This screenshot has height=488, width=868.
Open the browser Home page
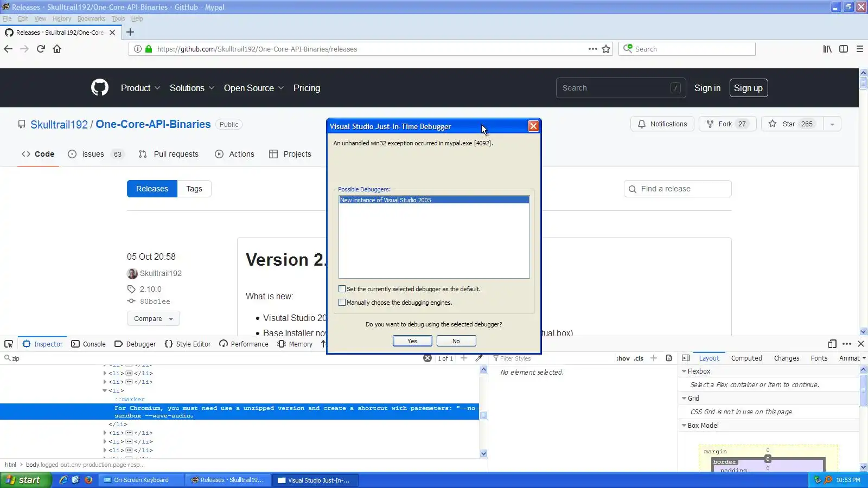click(x=57, y=49)
